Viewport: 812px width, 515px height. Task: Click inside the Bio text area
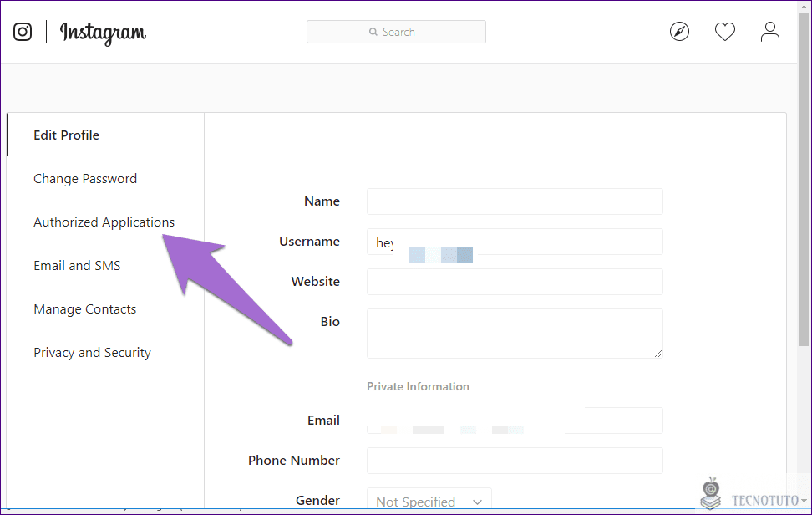coord(515,333)
